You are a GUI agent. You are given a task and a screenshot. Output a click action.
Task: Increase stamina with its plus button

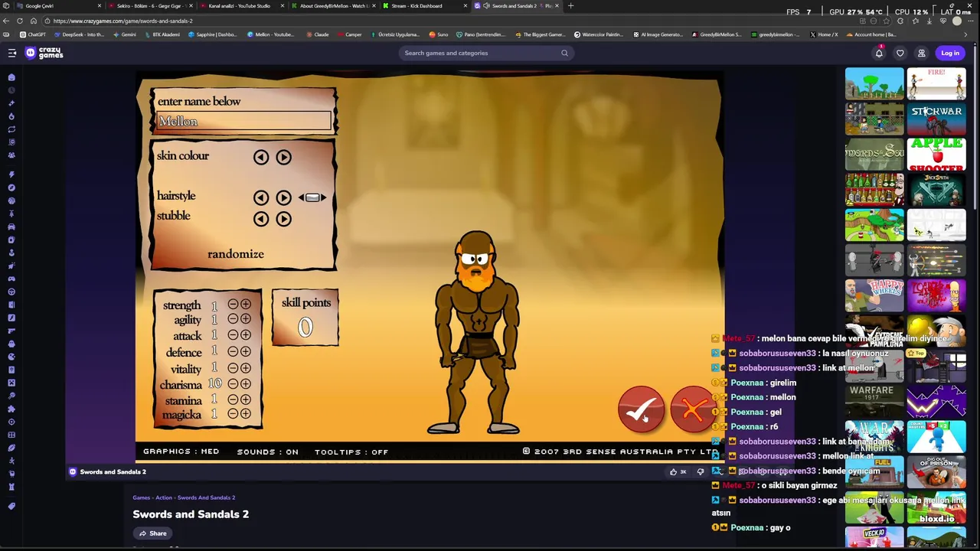(x=245, y=399)
